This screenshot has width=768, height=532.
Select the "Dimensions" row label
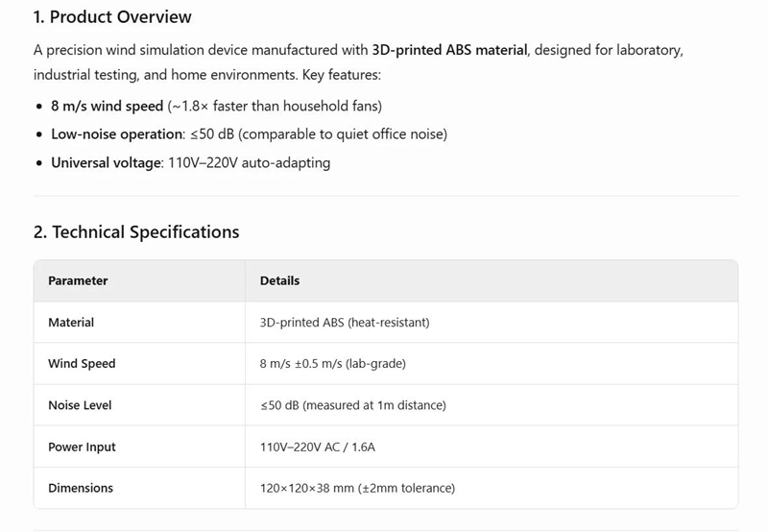tap(81, 488)
